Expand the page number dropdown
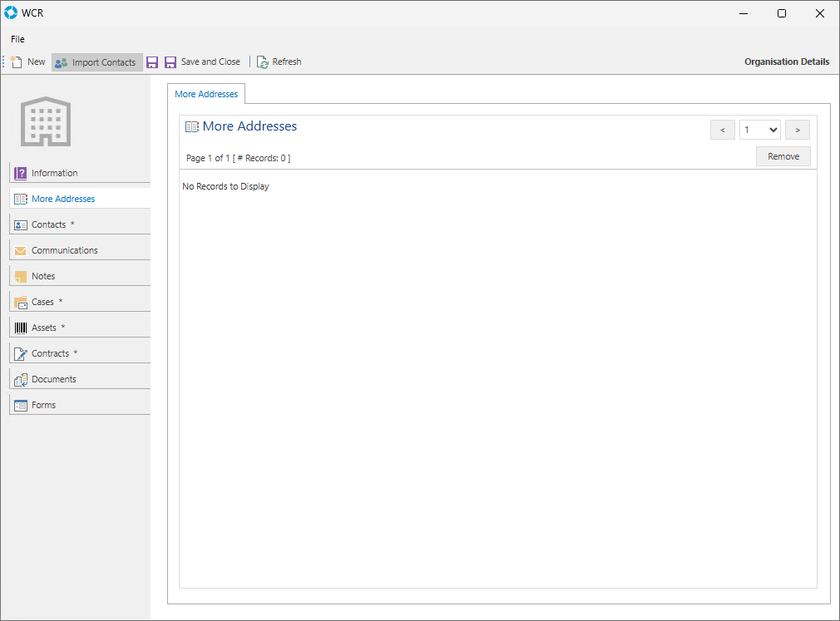This screenshot has height=621, width=840. pyautogui.click(x=759, y=130)
